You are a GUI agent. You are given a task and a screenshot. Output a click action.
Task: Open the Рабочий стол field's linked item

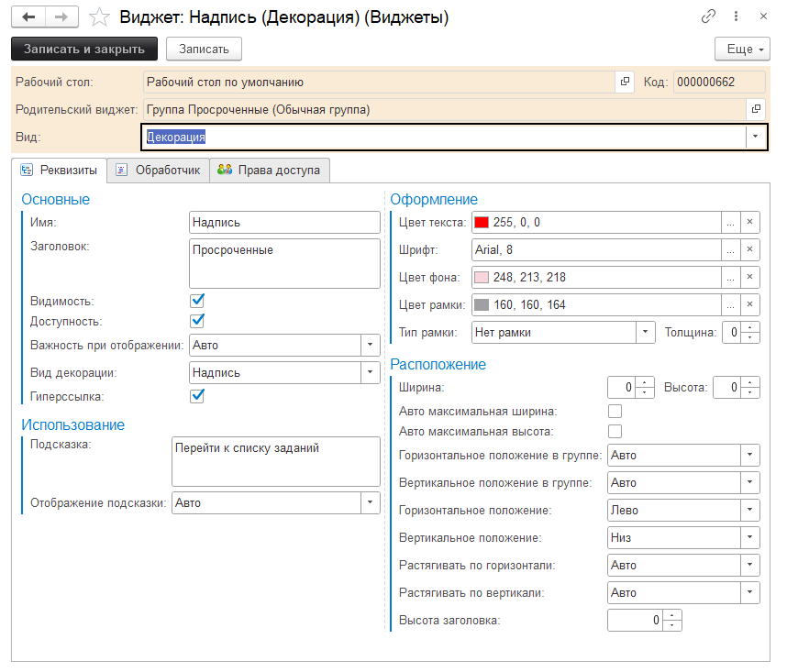click(x=626, y=82)
